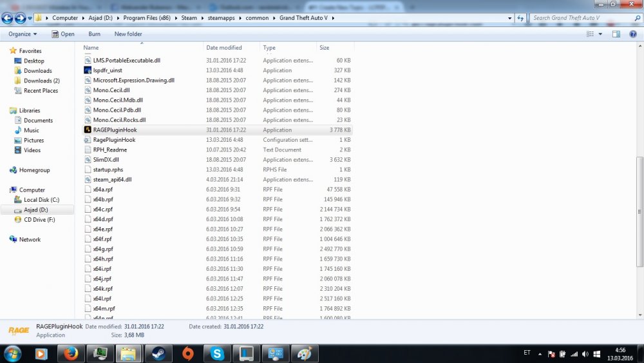Click the Open toolbar button

click(63, 34)
